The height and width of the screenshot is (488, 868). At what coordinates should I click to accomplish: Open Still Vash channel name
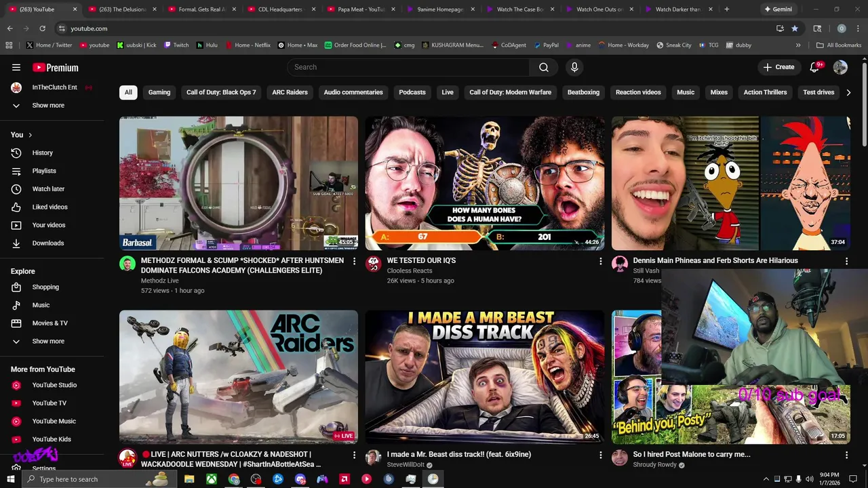(x=646, y=271)
